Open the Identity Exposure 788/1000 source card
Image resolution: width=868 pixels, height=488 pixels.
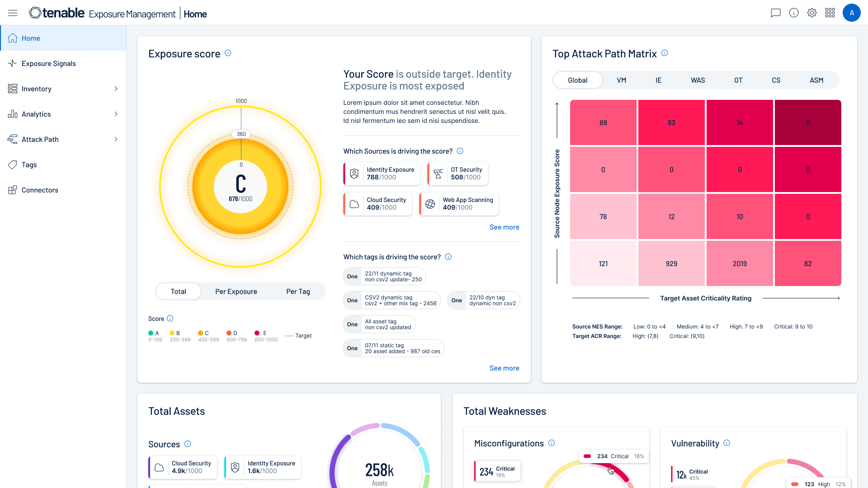pyautogui.click(x=382, y=174)
